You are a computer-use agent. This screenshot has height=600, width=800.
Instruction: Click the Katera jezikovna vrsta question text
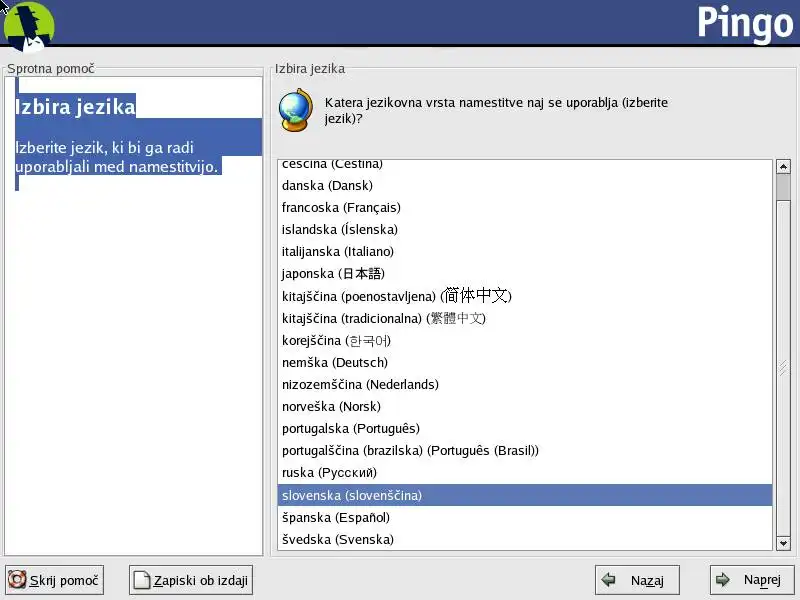pyautogui.click(x=496, y=110)
